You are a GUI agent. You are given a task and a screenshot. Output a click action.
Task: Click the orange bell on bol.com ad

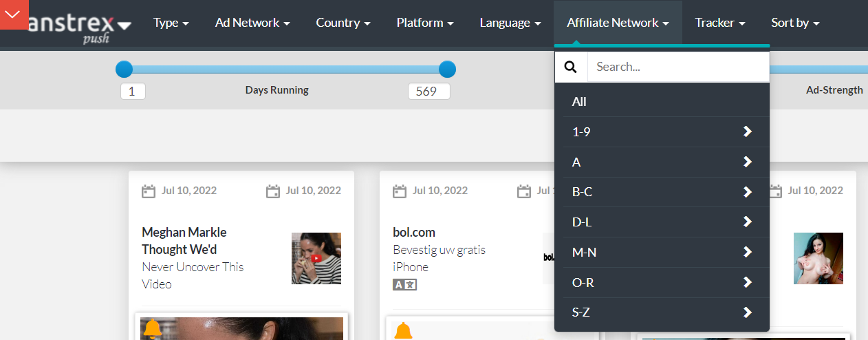pos(403,331)
